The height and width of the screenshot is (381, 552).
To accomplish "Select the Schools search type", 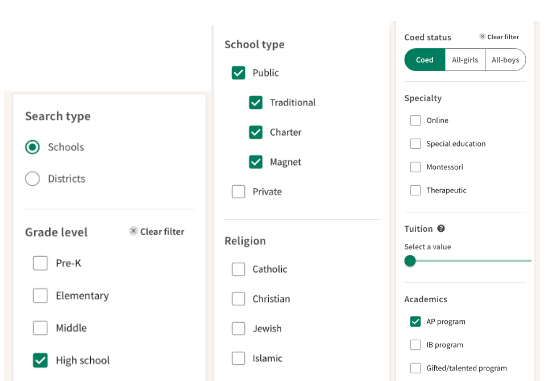I will [32, 147].
